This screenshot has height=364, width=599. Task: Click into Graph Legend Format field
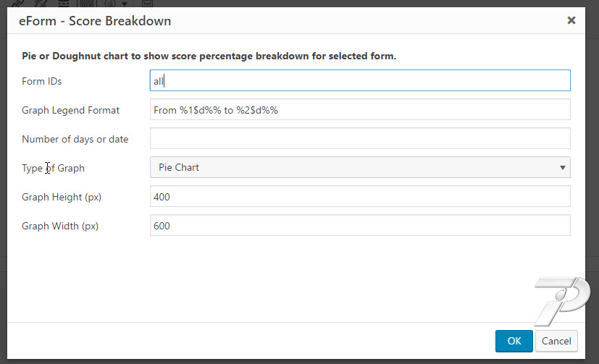coord(360,109)
